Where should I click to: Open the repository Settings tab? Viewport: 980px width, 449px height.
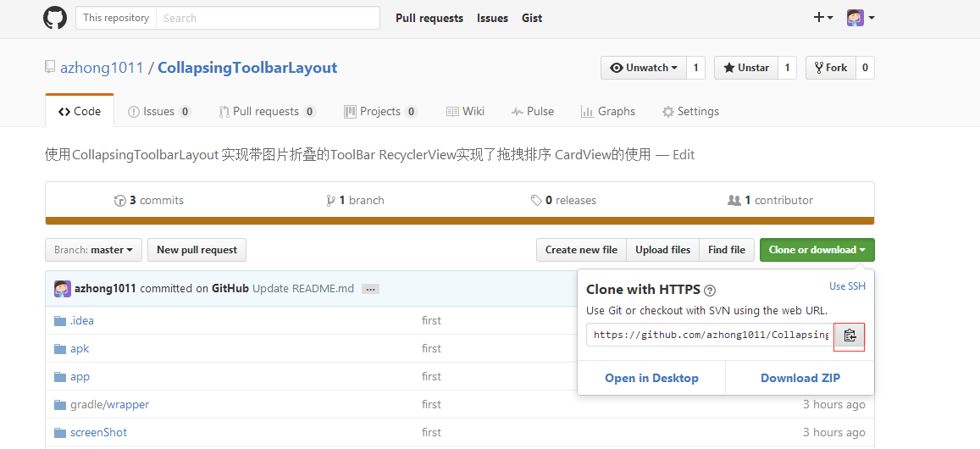pyautogui.click(x=690, y=111)
